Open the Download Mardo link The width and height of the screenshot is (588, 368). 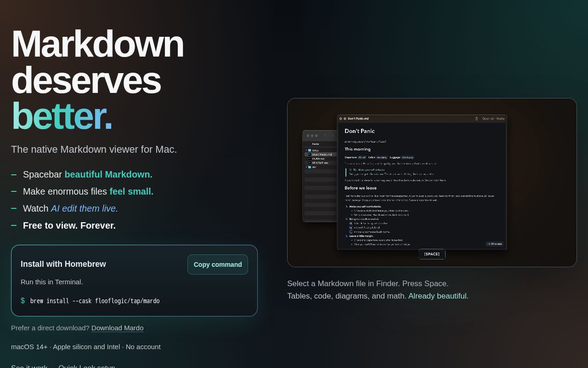[117, 328]
